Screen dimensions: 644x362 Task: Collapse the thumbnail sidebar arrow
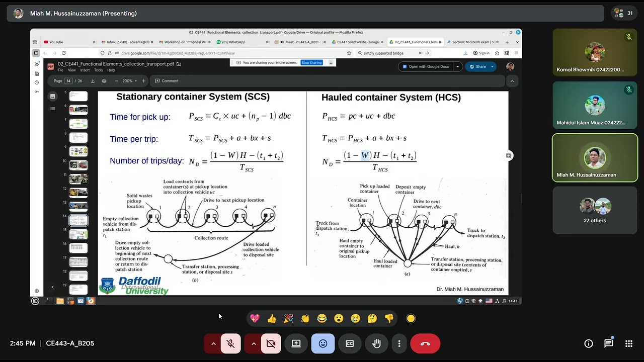click(52, 287)
